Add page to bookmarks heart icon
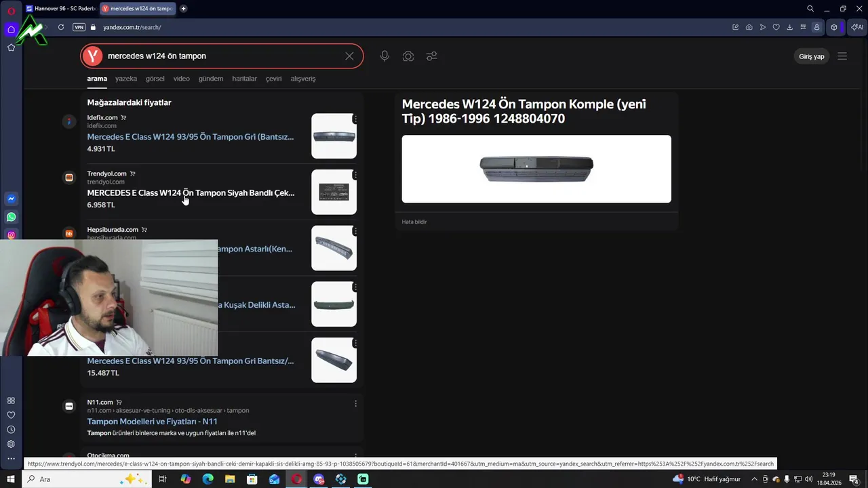The width and height of the screenshot is (868, 488). click(x=776, y=27)
